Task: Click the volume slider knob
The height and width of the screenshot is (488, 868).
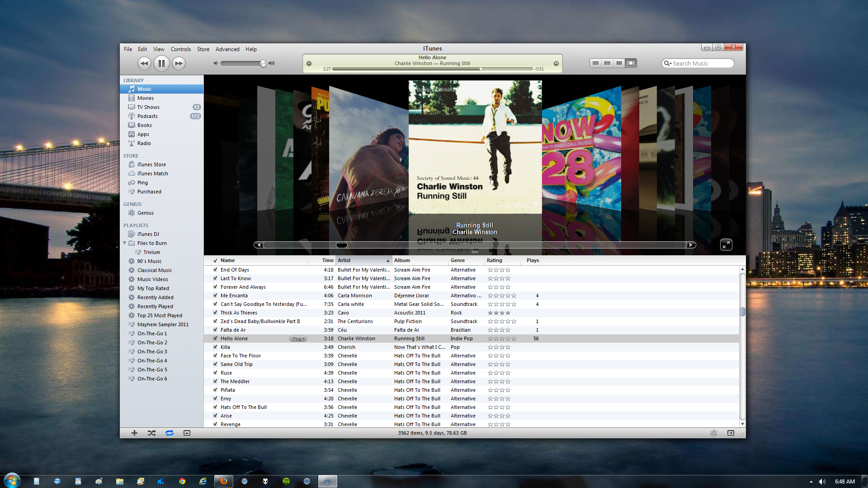Action: pos(263,63)
